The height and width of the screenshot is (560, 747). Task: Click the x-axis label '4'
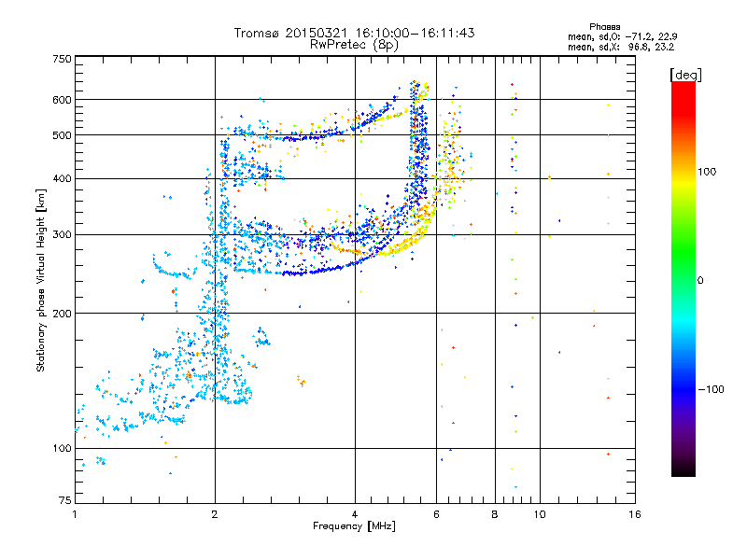355,514
